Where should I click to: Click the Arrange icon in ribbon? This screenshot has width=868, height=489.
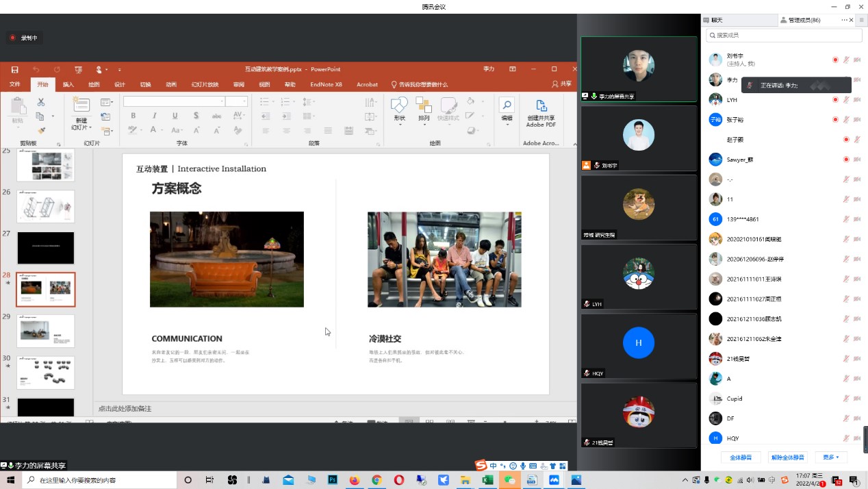424,106
